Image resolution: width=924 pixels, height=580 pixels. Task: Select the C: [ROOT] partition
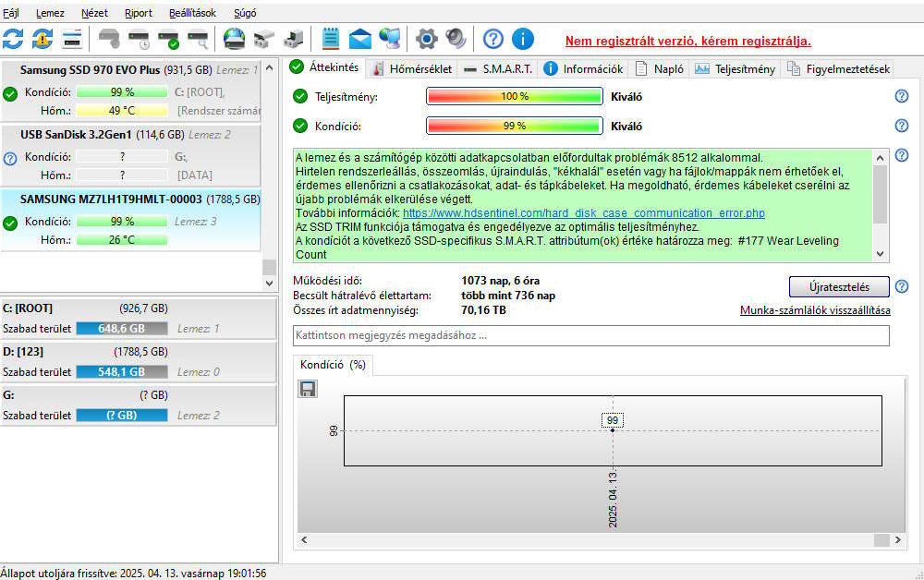[x=139, y=319]
